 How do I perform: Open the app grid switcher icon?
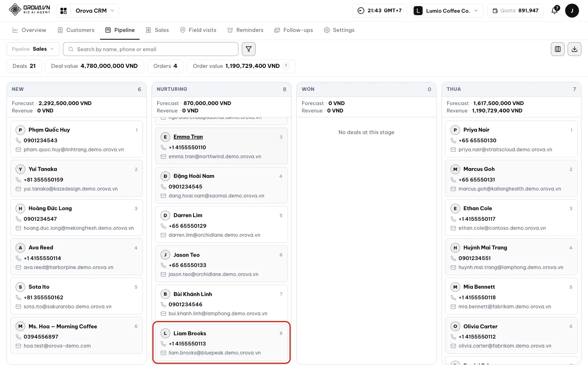(63, 11)
